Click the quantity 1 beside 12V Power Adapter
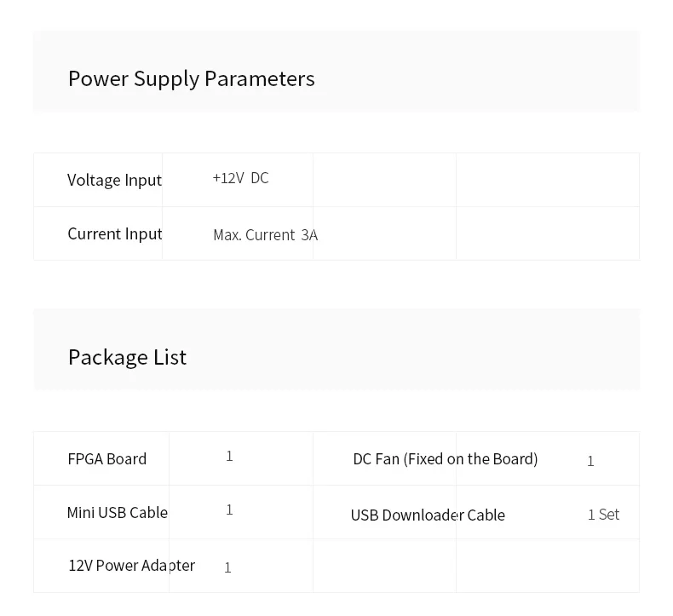The image size is (673, 616). [x=227, y=567]
